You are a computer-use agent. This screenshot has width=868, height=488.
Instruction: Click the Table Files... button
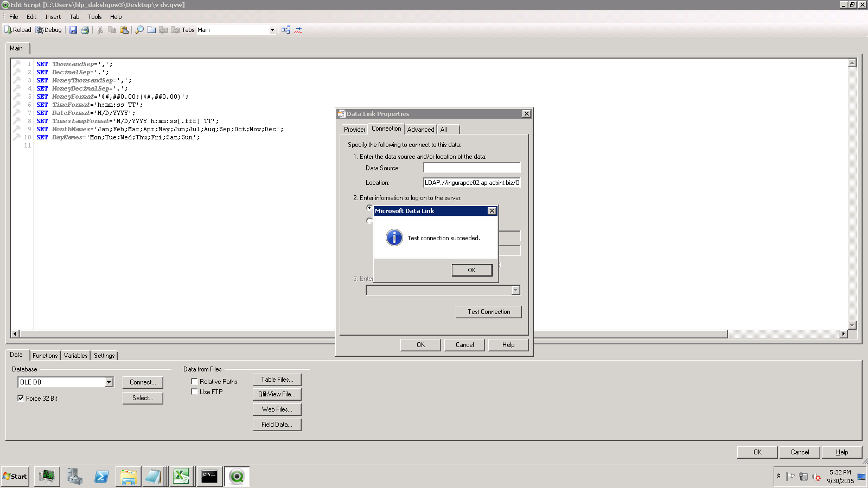click(277, 380)
